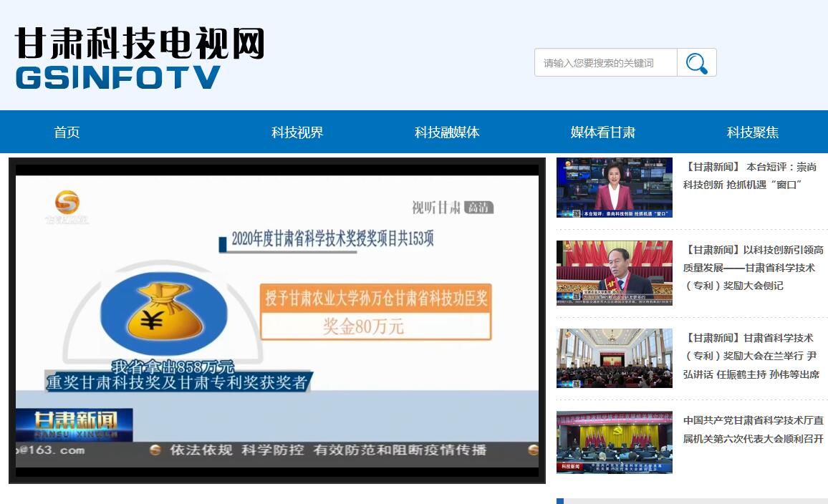
Task: Switch to the 科技聚焦 section
Action: (x=753, y=132)
